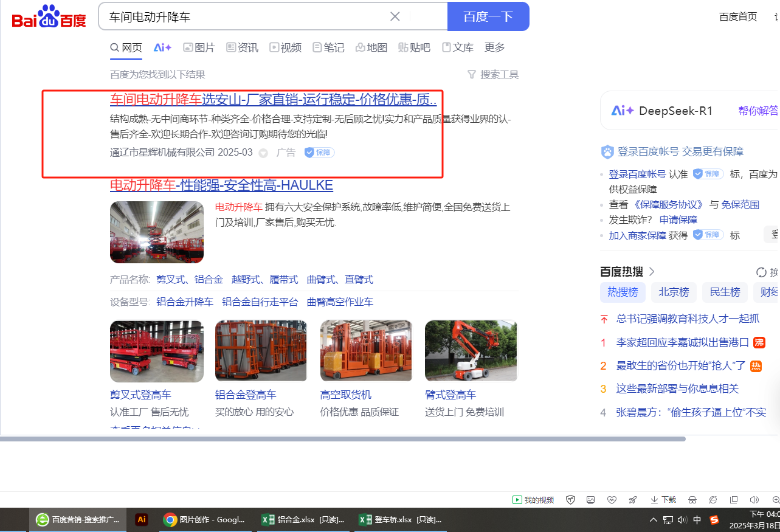The width and height of the screenshot is (780, 532).
Task: Open the Ai+ search tab
Action: (162, 47)
